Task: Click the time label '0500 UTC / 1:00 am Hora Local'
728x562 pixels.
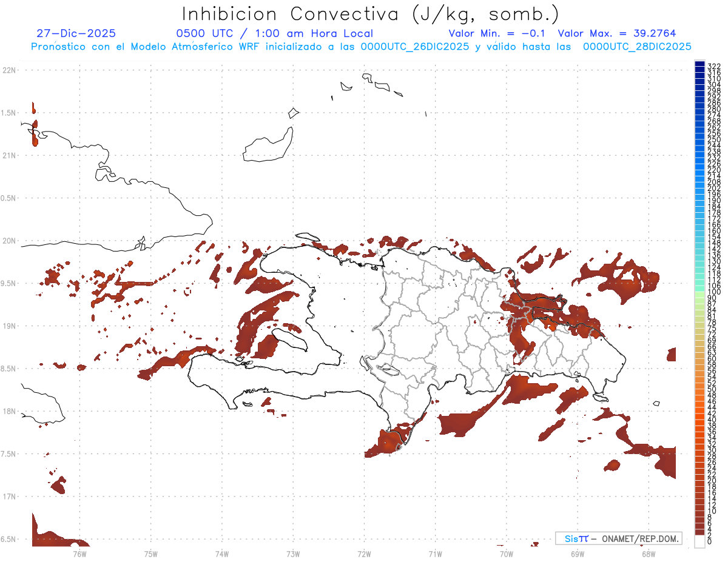Action: 274,33
